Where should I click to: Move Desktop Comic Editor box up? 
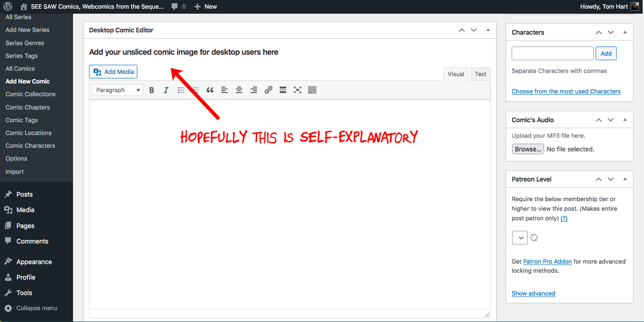462,30
